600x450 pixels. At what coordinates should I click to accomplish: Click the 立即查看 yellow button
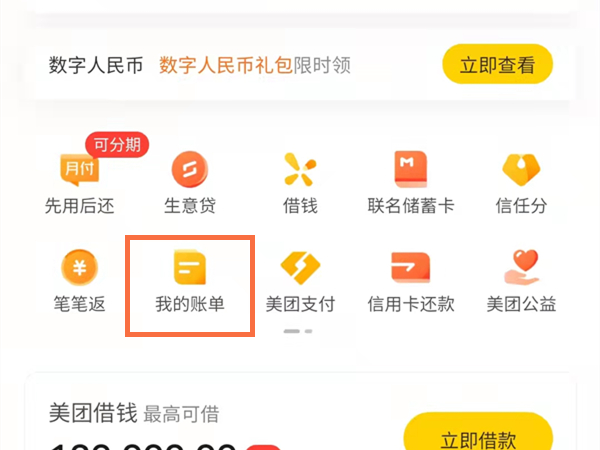coord(497,64)
